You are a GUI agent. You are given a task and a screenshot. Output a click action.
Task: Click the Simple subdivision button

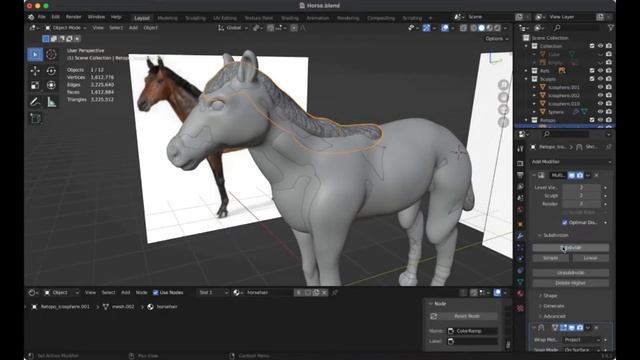(550, 258)
